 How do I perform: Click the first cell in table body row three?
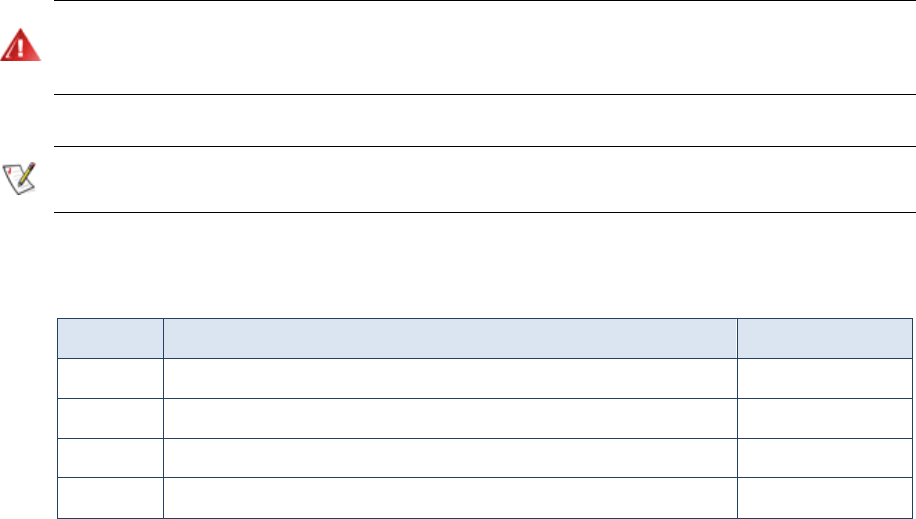tap(110, 458)
